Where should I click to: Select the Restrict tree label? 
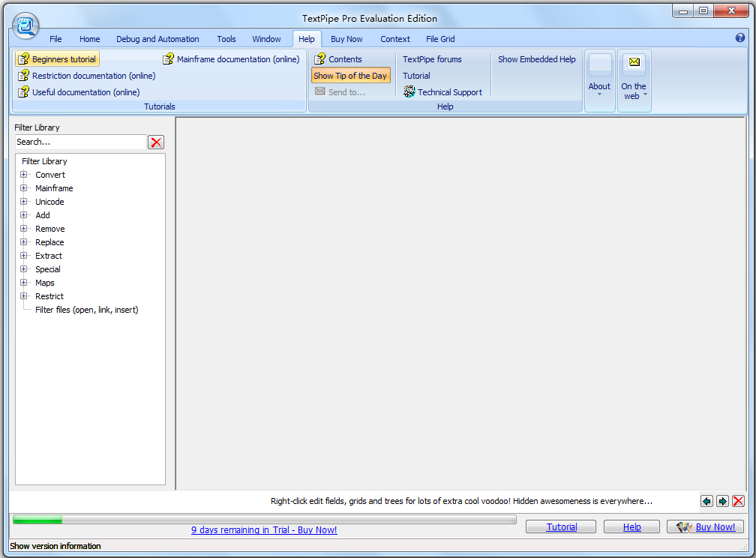click(x=49, y=296)
